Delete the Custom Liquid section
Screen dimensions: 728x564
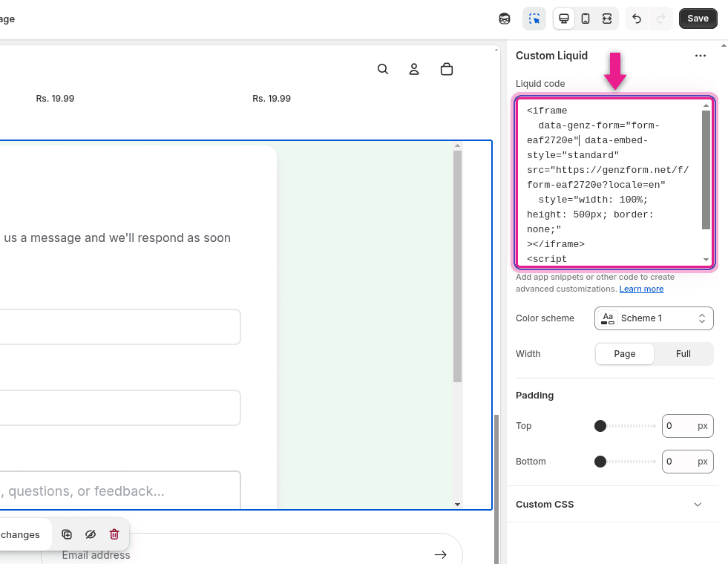(x=114, y=534)
